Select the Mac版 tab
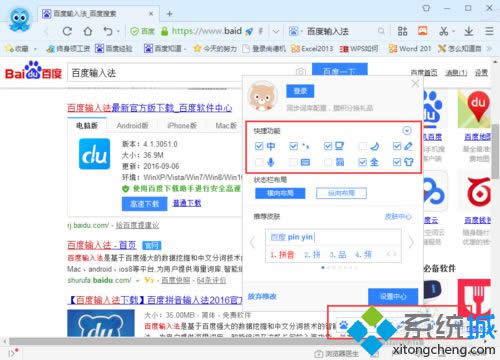Viewport: 500px width, 360px height. [x=226, y=126]
